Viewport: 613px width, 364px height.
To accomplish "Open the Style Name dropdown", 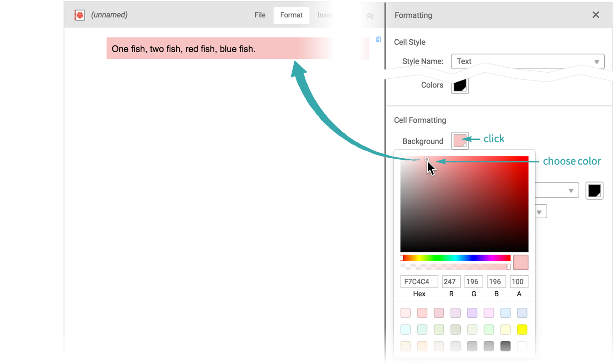I will point(527,61).
